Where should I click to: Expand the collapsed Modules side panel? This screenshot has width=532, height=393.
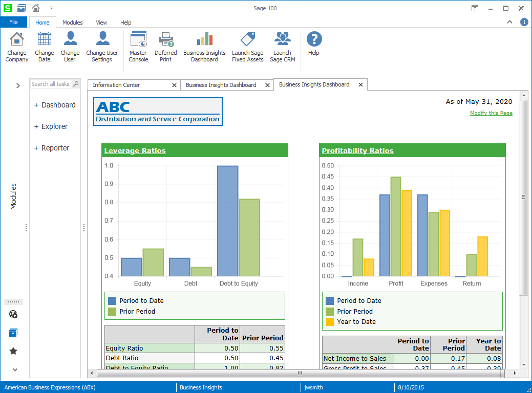18,85
